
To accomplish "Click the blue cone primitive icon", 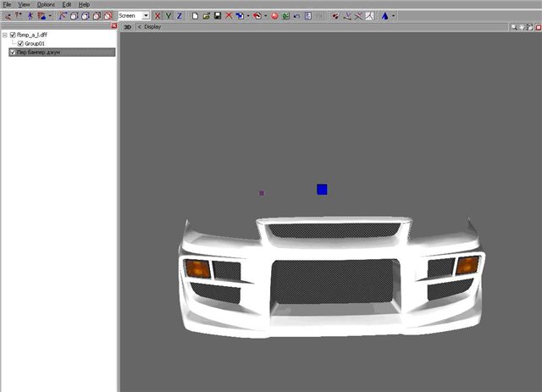I will [384, 16].
